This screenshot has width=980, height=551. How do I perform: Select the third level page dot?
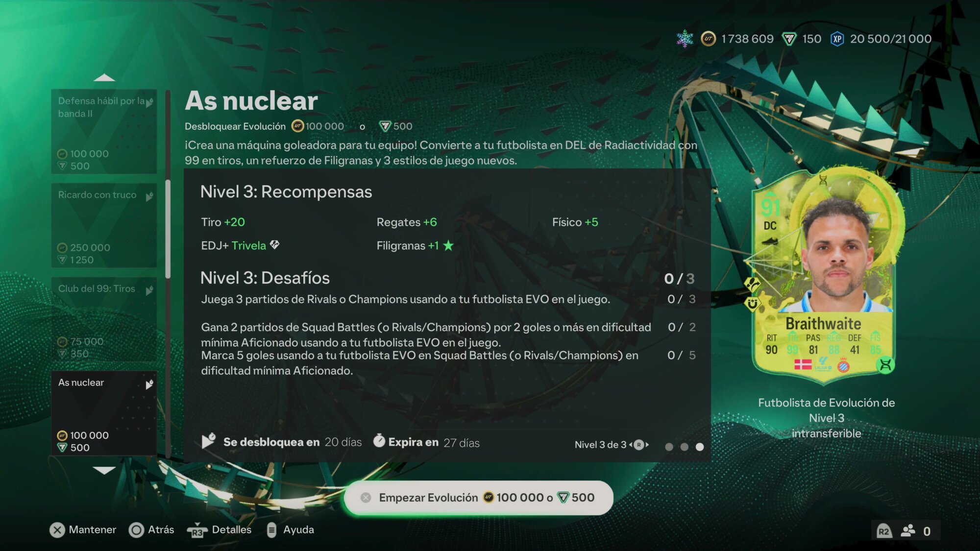click(x=700, y=447)
